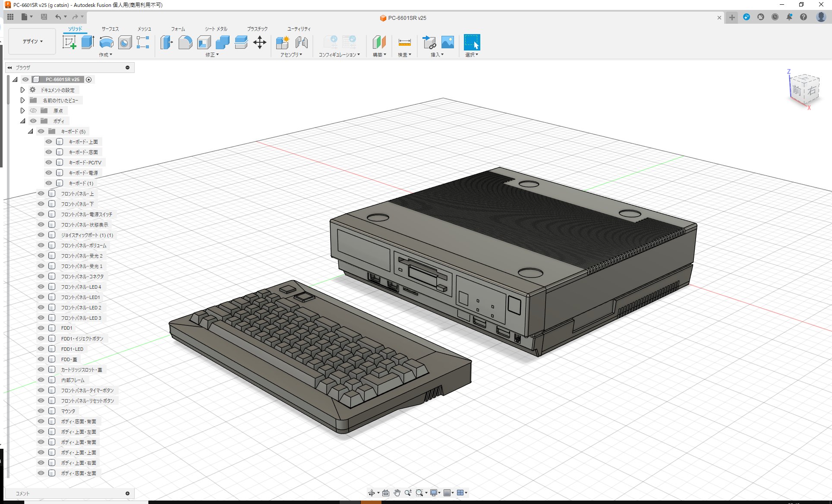
Task: Toggle visibility of キーボード・上面 body
Action: [48, 142]
